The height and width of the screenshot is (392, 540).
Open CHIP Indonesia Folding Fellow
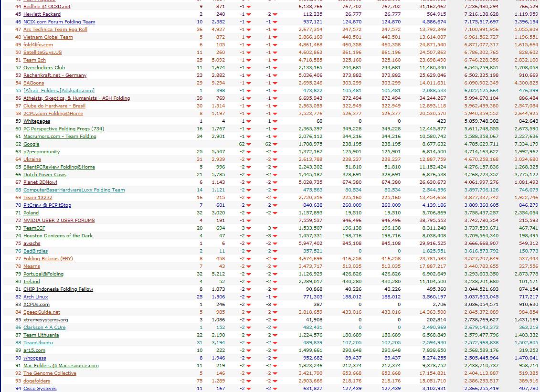(58, 289)
